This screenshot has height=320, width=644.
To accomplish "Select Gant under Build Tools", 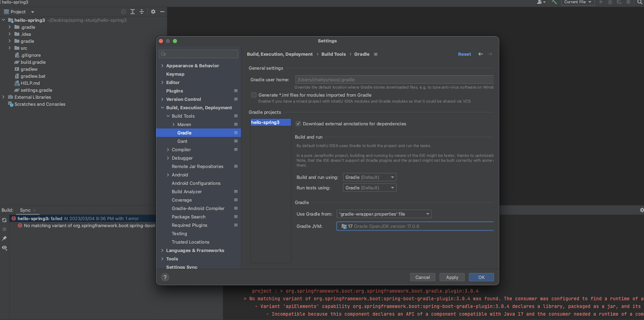I will (x=182, y=141).
